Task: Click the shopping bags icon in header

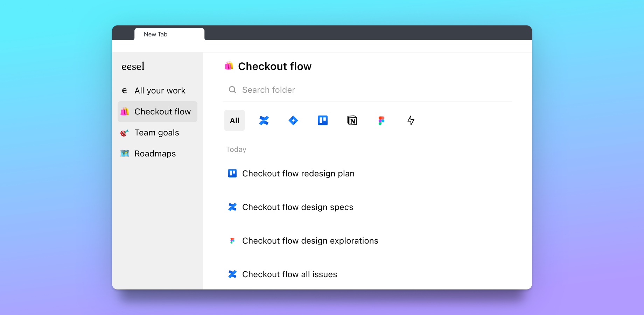Action: (229, 66)
